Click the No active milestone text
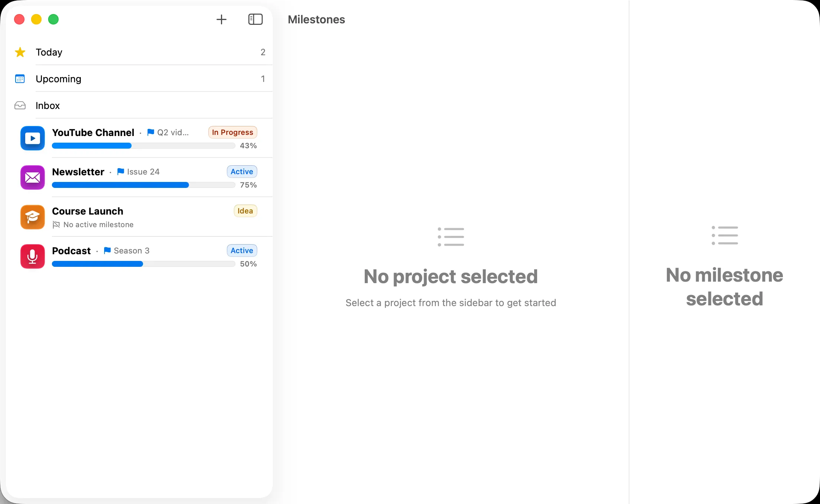The height and width of the screenshot is (504, 820). 98,225
